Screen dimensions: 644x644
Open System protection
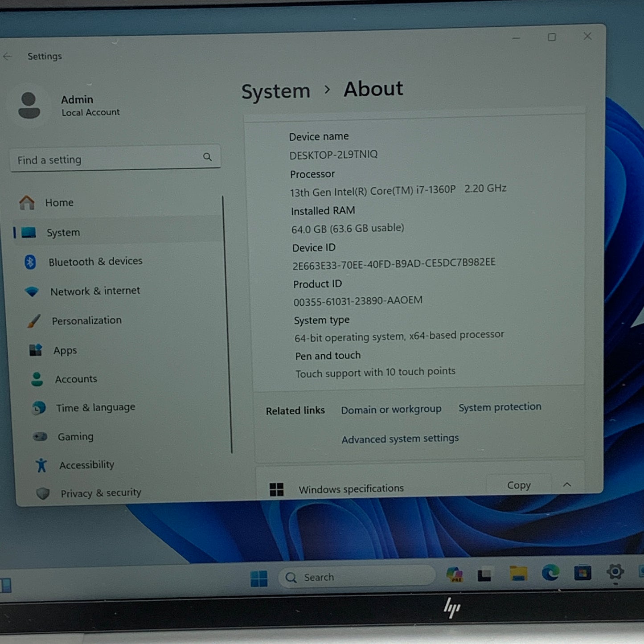point(499,407)
